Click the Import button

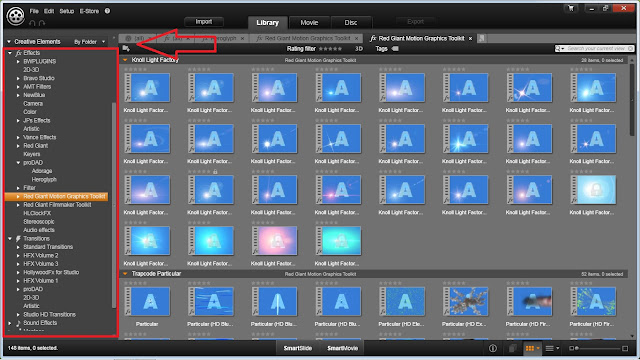pyautogui.click(x=204, y=22)
